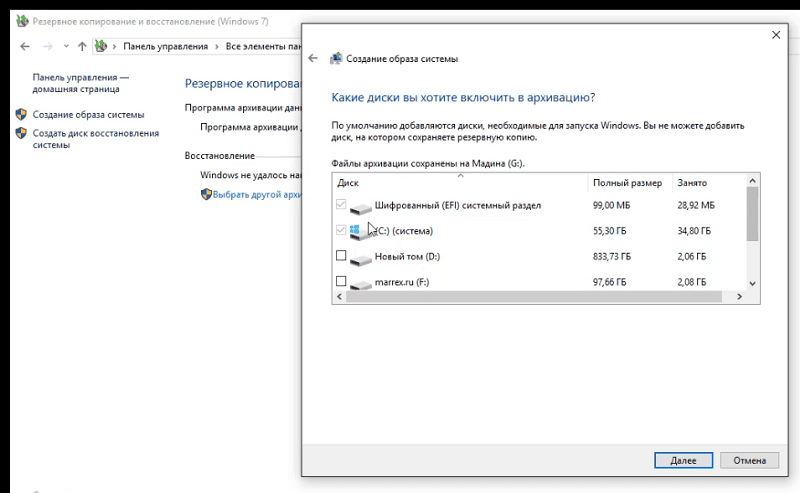Screen dimensions: 800x493
Task: Click vertical scrollbar thumb of disk list
Action: [753, 213]
